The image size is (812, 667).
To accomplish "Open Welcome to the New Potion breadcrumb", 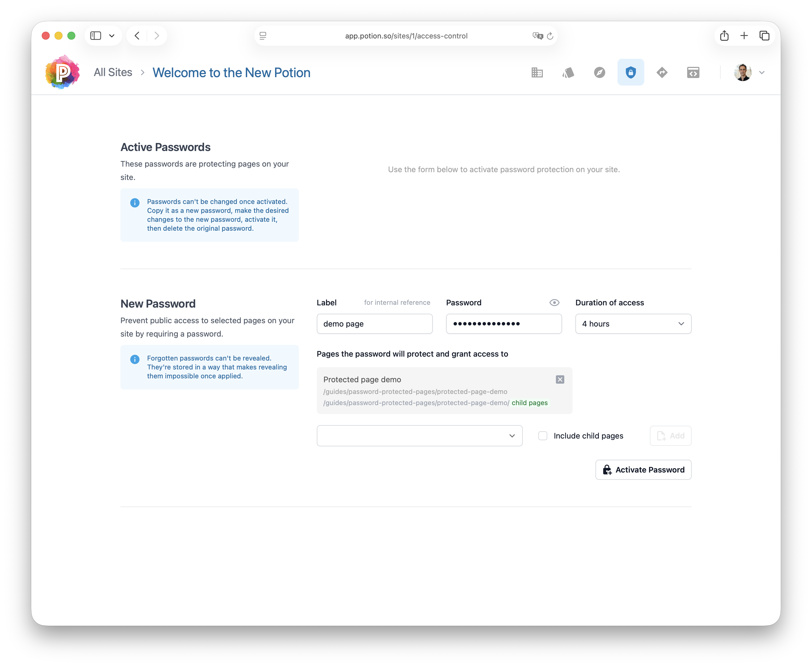I will (x=231, y=73).
